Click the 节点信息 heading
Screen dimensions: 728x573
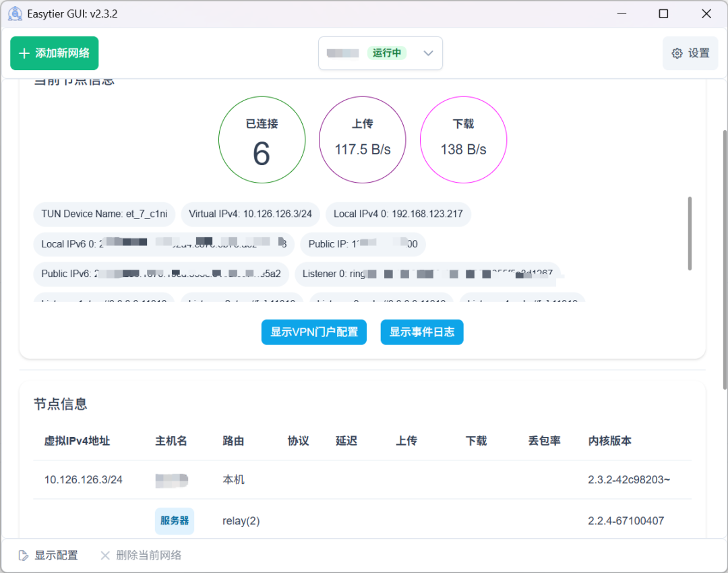point(61,404)
